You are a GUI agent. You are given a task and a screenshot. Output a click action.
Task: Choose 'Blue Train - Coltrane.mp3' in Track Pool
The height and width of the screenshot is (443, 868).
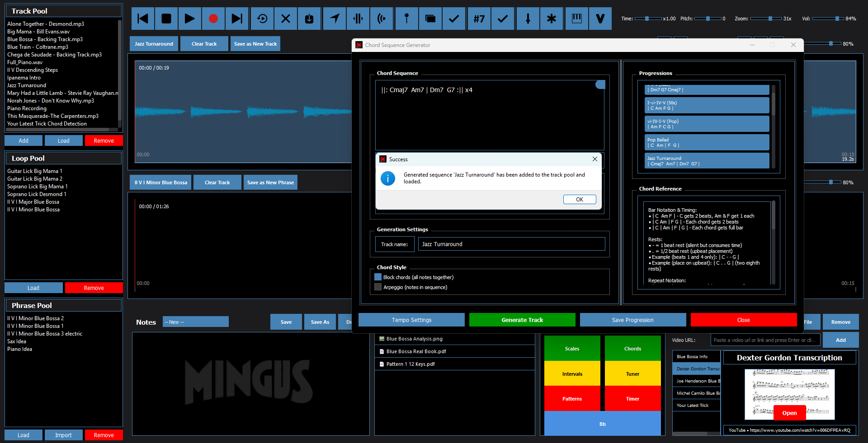[38, 47]
